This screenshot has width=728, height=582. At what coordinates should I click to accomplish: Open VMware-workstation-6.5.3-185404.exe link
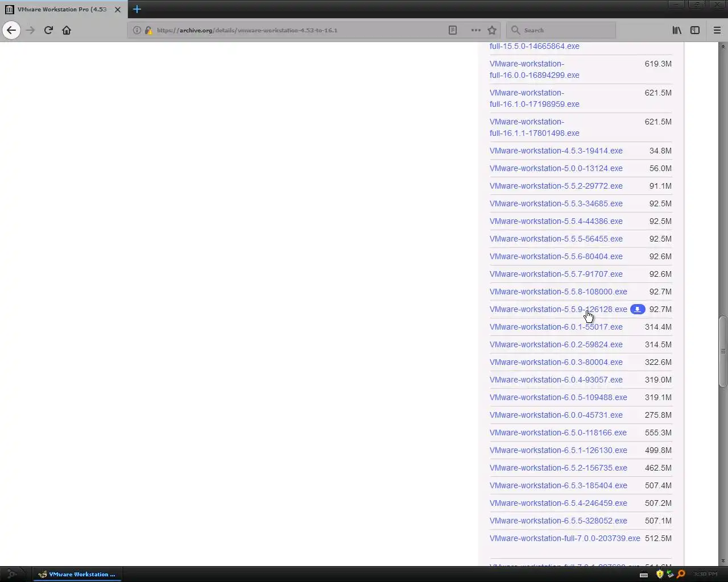(559, 485)
